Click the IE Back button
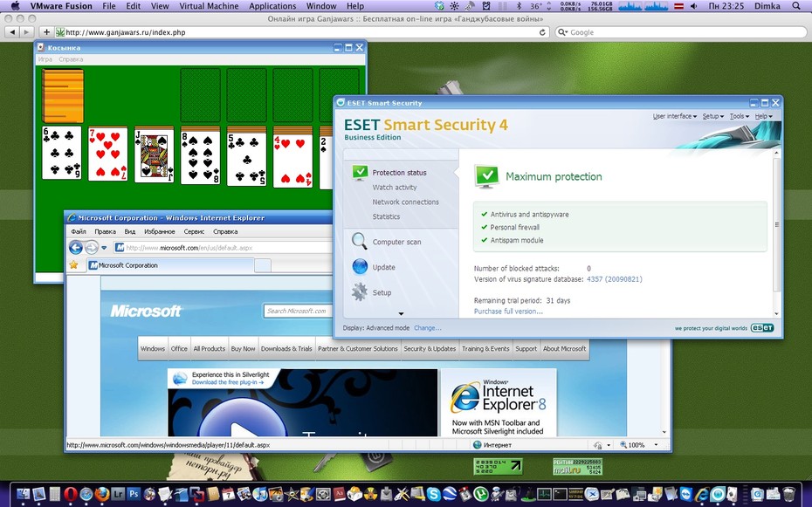Image resolution: width=812 pixels, height=507 pixels. [x=76, y=248]
